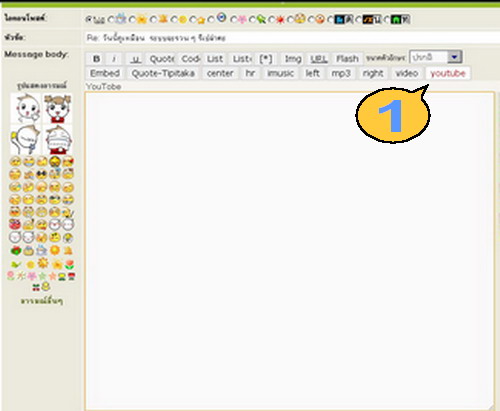This screenshot has width=500, height=411.
Task: Click the Embed button
Action: [105, 73]
